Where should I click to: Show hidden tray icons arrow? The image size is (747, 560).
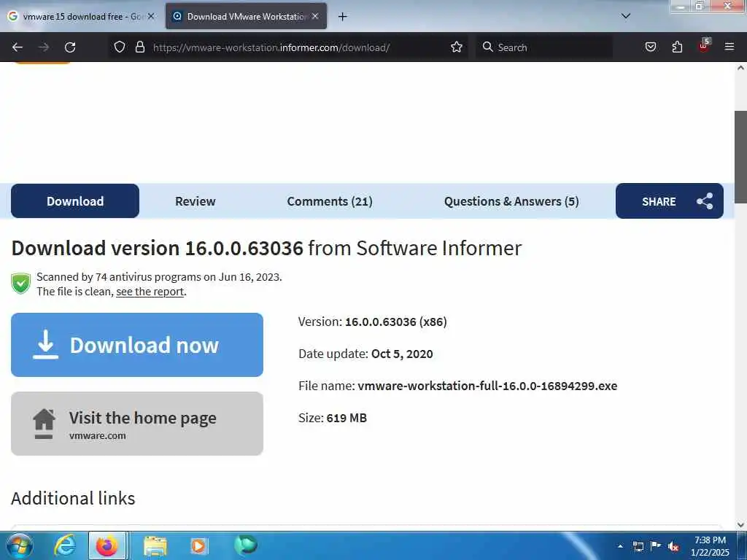click(620, 546)
